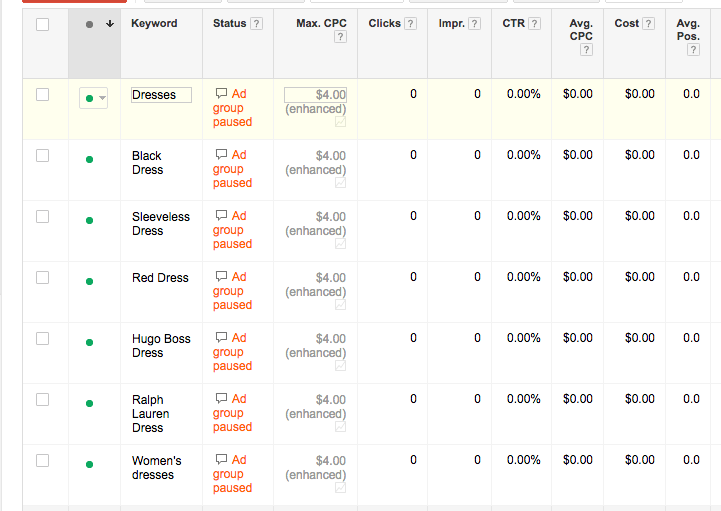Open the help icon next to Clicks
This screenshot has height=511, width=721.
pos(411,24)
